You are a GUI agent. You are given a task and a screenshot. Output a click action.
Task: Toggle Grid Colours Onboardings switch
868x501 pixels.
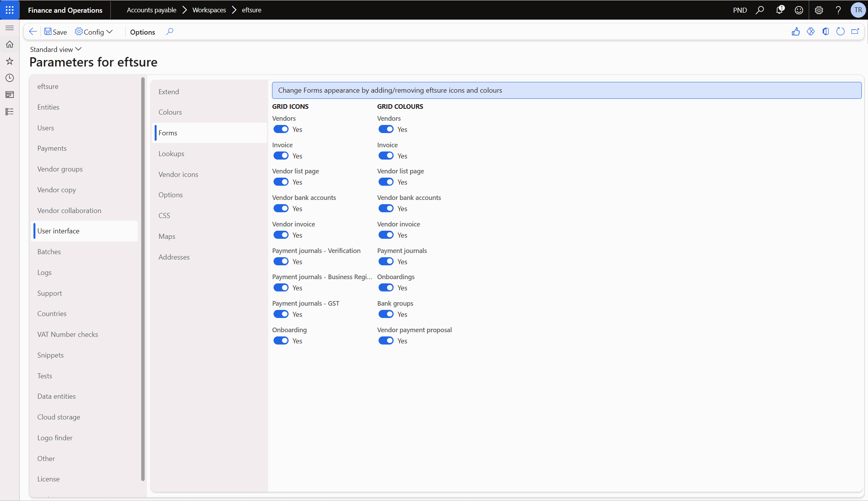(386, 288)
